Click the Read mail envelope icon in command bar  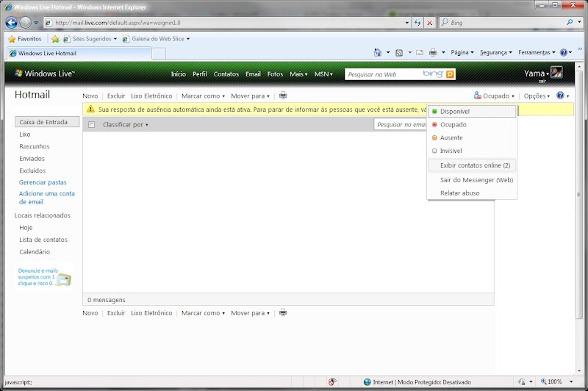pyautogui.click(x=420, y=52)
